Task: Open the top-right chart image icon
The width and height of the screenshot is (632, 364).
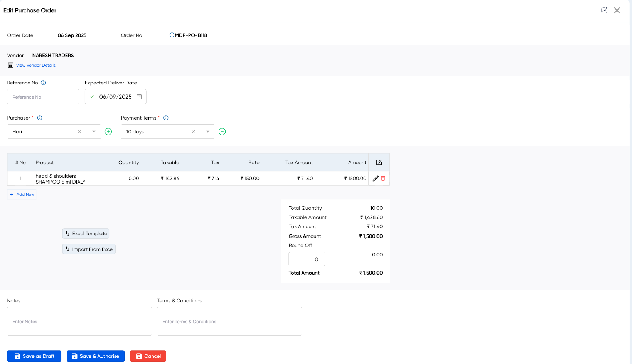Action: pos(604,10)
